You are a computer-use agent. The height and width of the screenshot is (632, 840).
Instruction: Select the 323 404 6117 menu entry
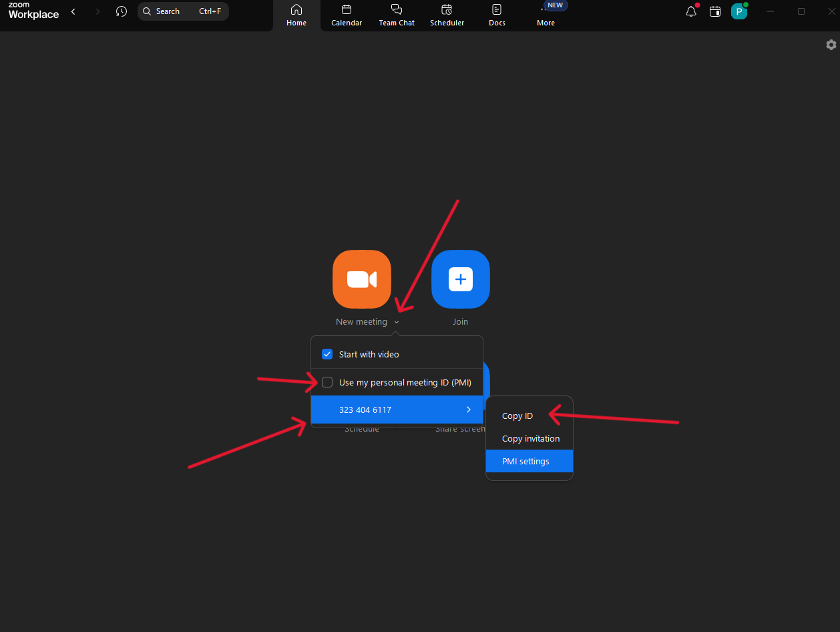[x=397, y=410]
